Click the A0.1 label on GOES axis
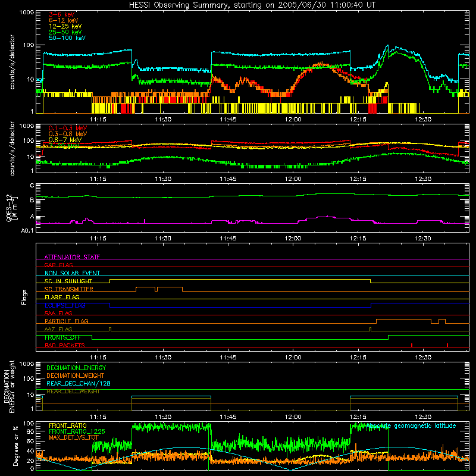The image size is (476, 476). point(27,231)
